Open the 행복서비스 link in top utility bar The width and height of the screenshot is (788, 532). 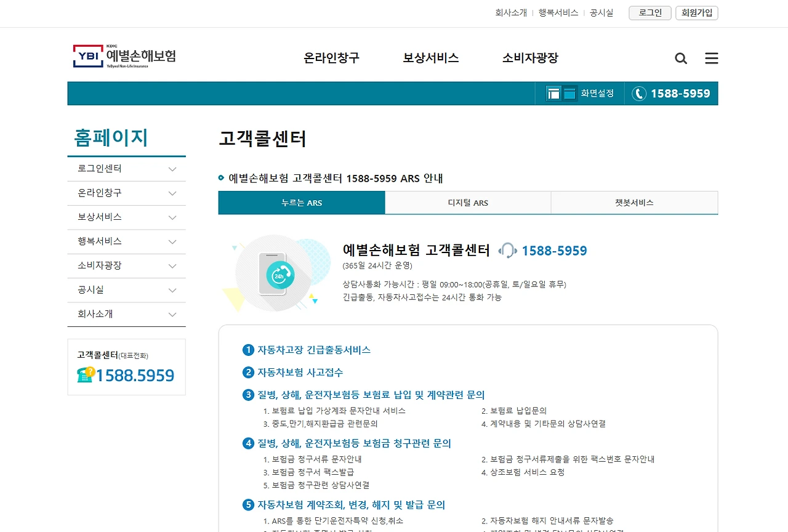558,13
